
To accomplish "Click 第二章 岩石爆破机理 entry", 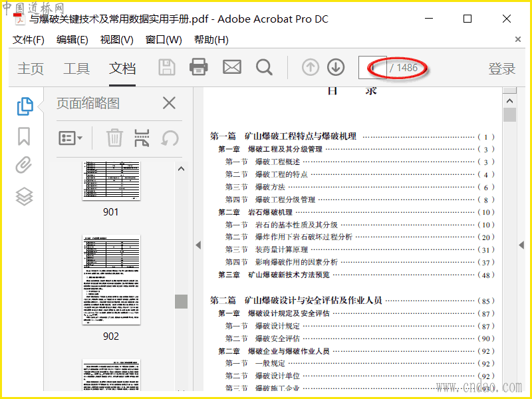I will click(x=356, y=212).
